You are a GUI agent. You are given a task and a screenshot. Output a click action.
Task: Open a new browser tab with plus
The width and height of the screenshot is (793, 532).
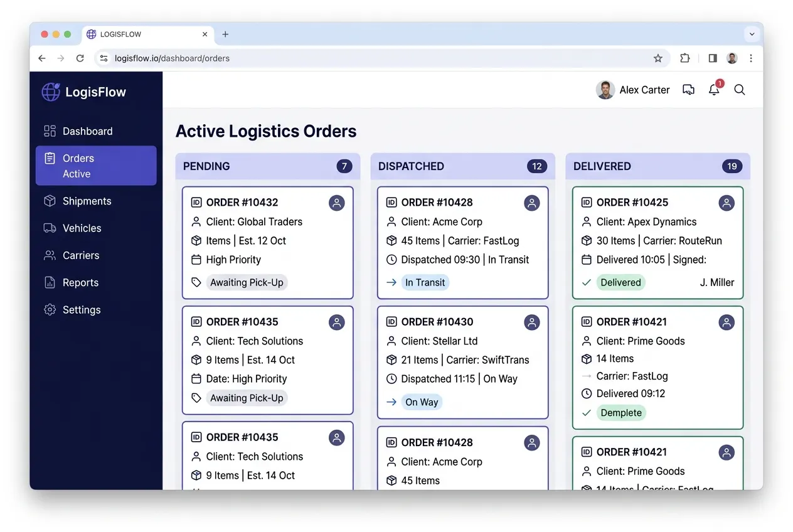point(225,35)
